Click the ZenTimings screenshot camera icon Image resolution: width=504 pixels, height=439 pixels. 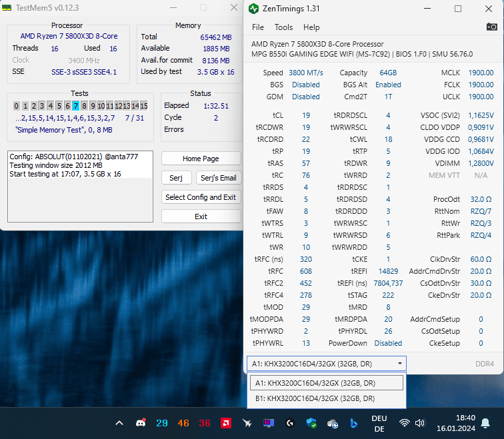[x=491, y=27]
